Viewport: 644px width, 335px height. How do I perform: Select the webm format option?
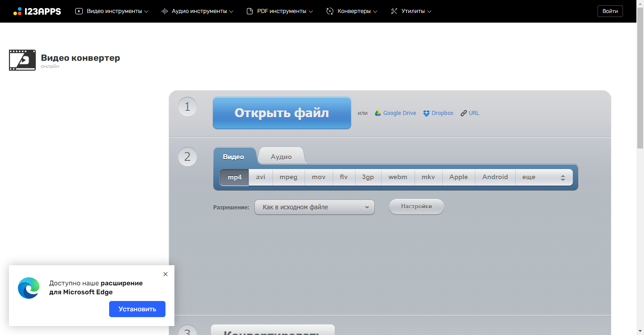click(x=398, y=177)
